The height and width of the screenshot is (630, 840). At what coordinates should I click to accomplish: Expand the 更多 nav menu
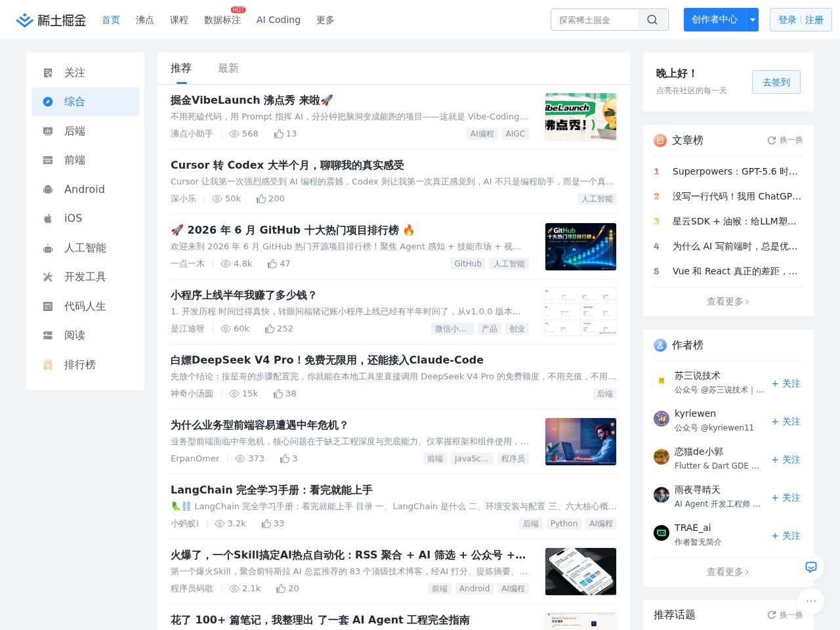coord(325,20)
